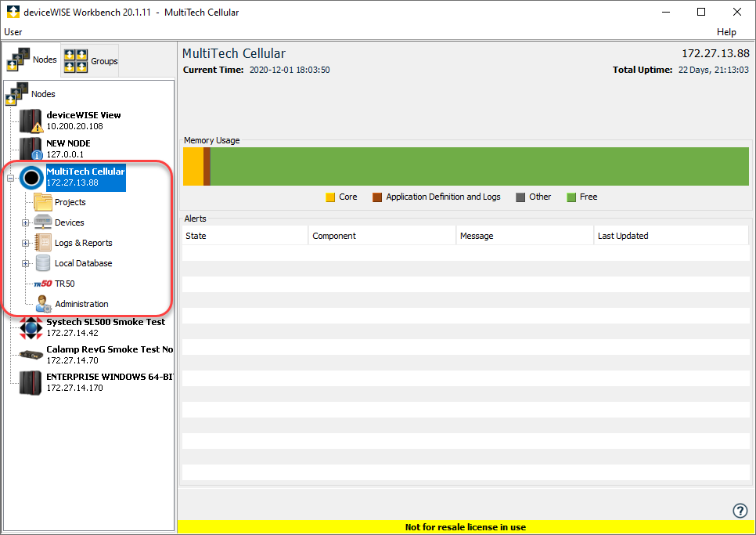Click the Nodes root tree icon
The width and height of the screenshot is (756, 535).
(x=17, y=93)
